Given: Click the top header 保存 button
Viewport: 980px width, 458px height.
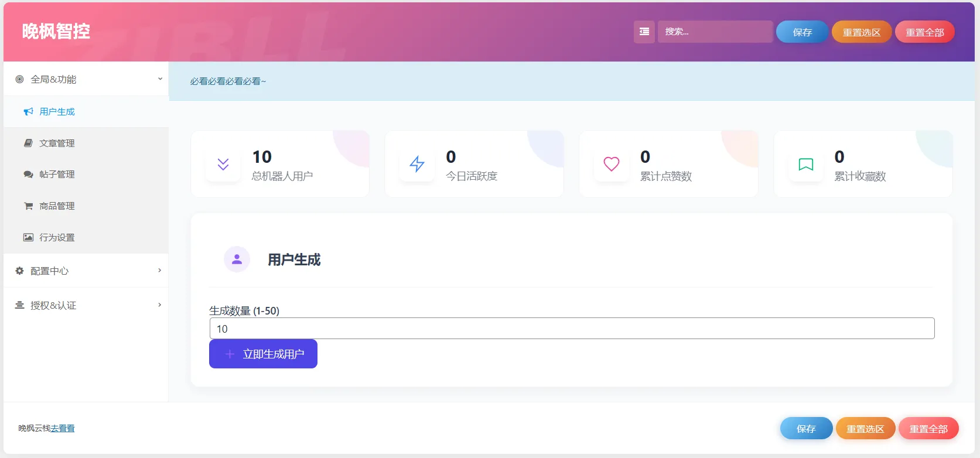Looking at the screenshot, I should [802, 32].
